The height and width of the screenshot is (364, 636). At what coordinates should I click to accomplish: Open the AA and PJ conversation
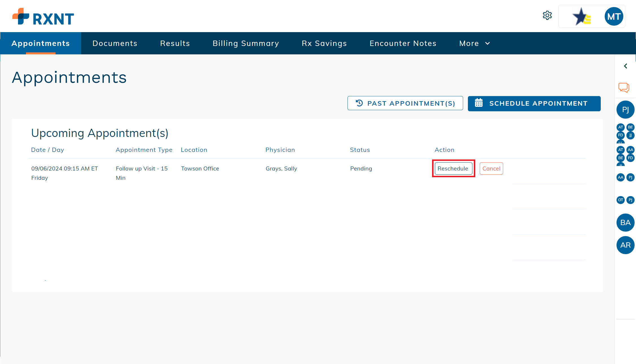pyautogui.click(x=625, y=177)
